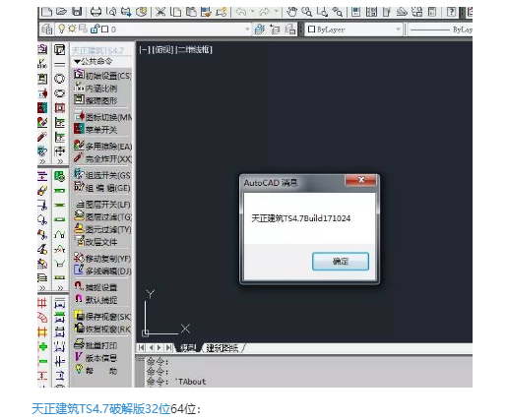Click 图元过滤(TY) menu entry
508x420 pixels.
point(102,229)
